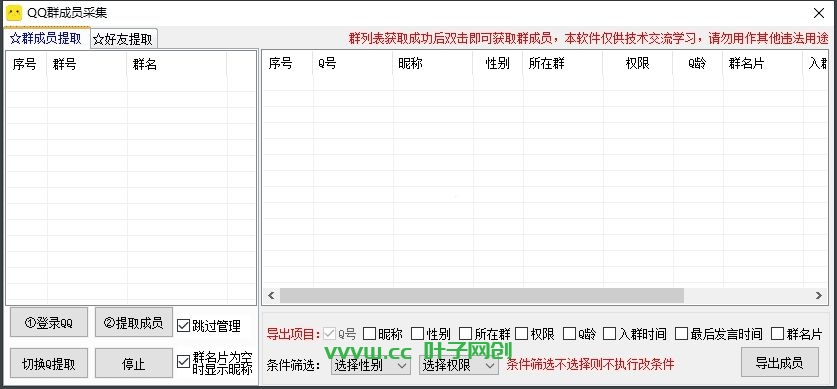Click 权限 column header in member table
Screen dimensions: 837x389
pos(638,63)
